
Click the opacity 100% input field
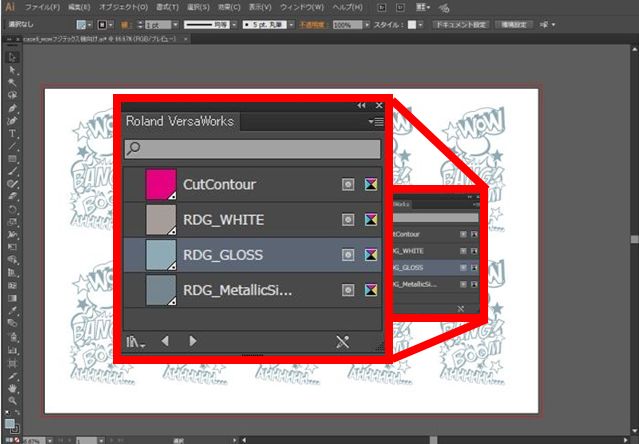(x=347, y=25)
